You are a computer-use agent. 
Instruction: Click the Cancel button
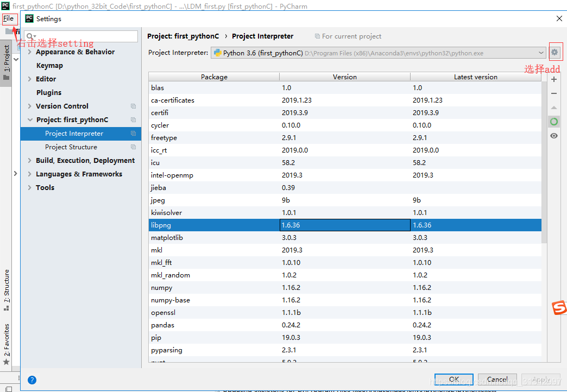(x=497, y=380)
